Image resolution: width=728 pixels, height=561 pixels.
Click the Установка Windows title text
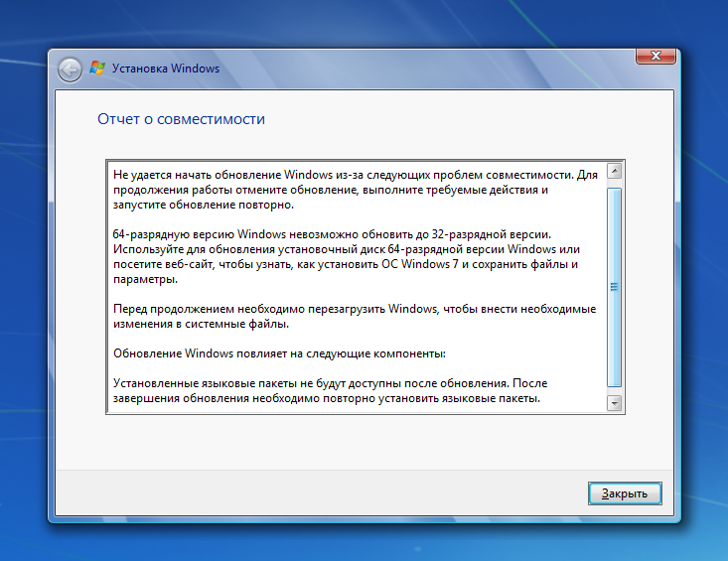[166, 69]
